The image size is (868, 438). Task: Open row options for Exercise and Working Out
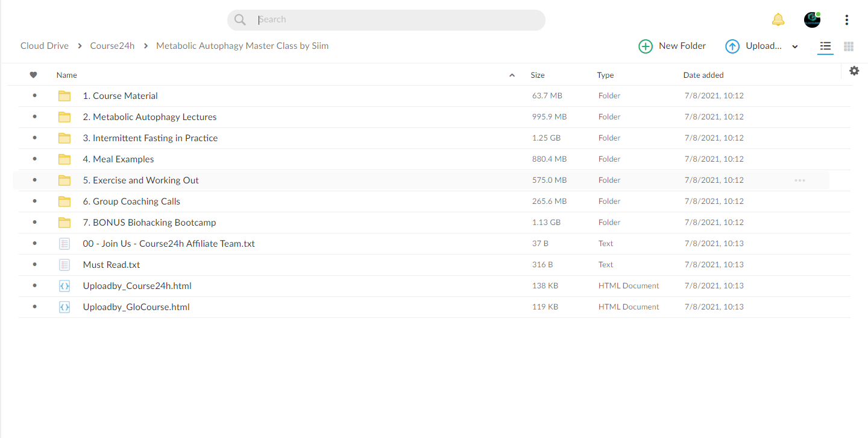click(x=800, y=180)
